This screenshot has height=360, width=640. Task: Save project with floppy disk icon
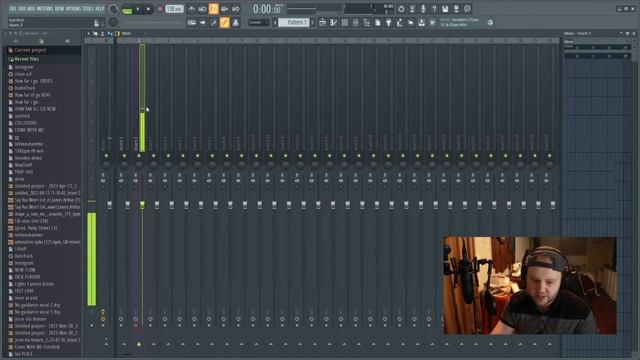[445, 9]
